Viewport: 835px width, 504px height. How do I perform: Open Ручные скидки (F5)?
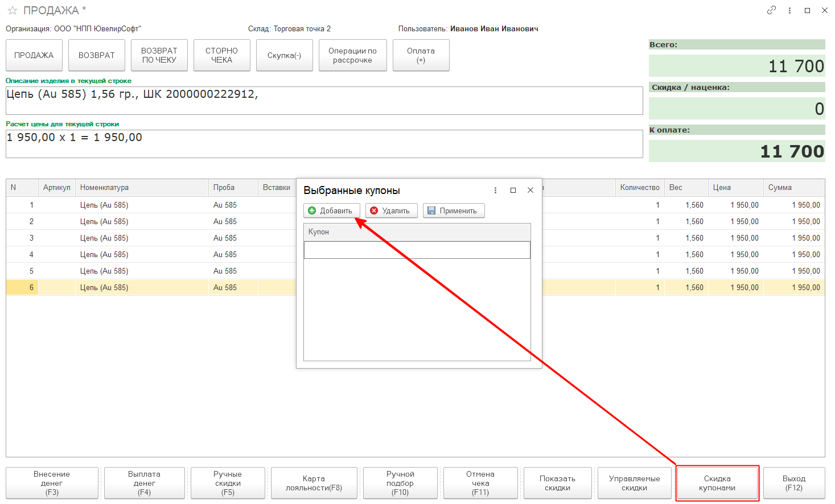[228, 483]
